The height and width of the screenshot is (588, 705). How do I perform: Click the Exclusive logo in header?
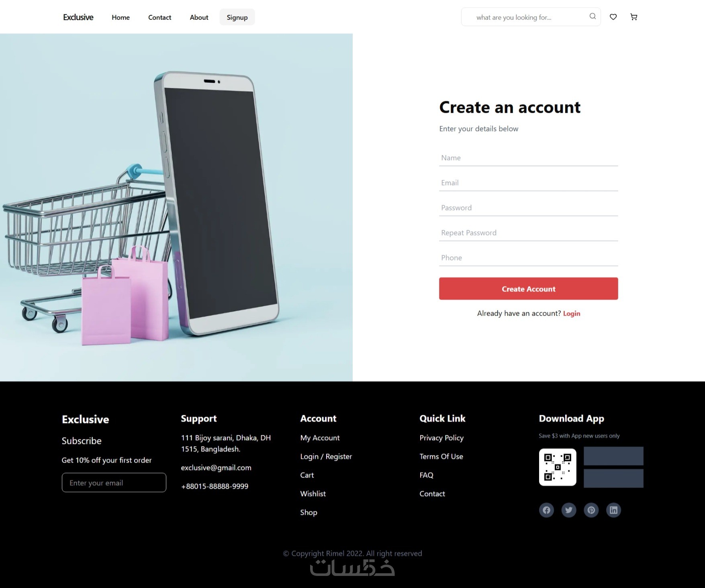click(x=78, y=17)
